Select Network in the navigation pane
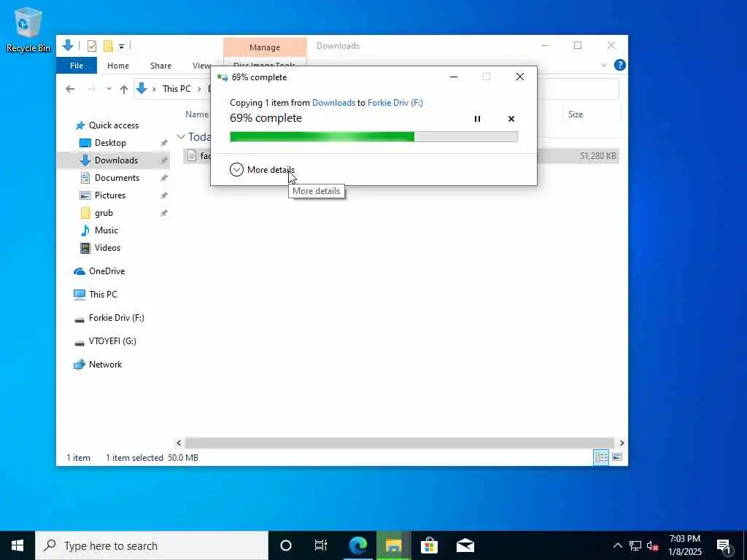 (105, 365)
